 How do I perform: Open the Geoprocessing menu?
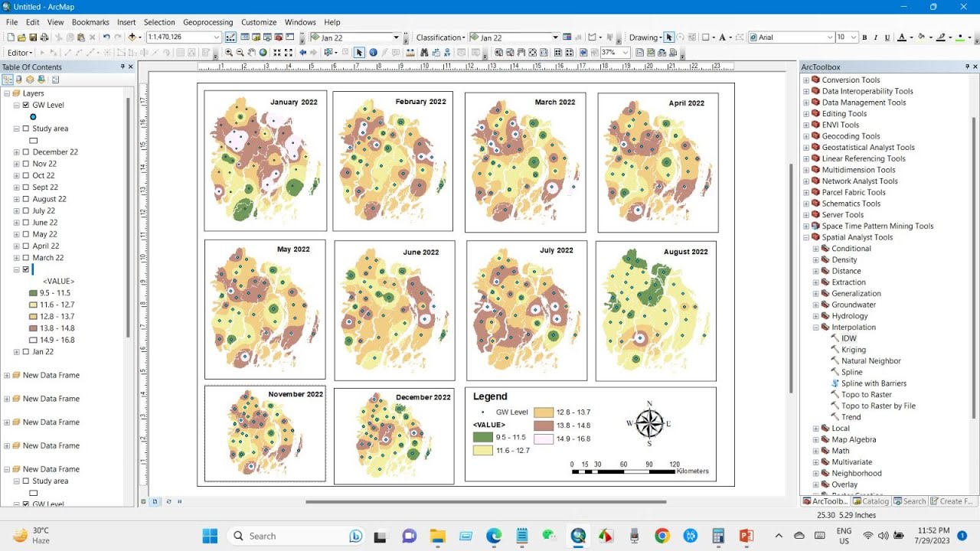point(208,22)
